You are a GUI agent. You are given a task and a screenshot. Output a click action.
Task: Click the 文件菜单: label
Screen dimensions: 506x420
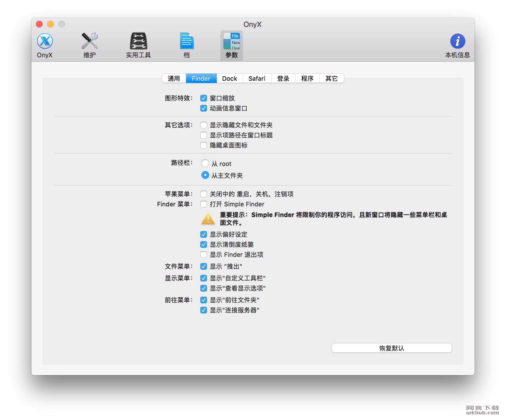pyautogui.click(x=179, y=266)
